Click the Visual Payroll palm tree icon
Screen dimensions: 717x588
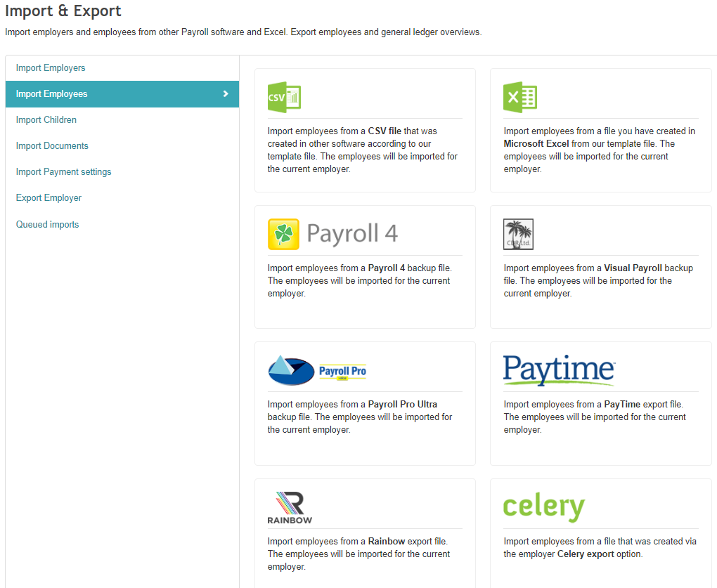[x=518, y=234]
